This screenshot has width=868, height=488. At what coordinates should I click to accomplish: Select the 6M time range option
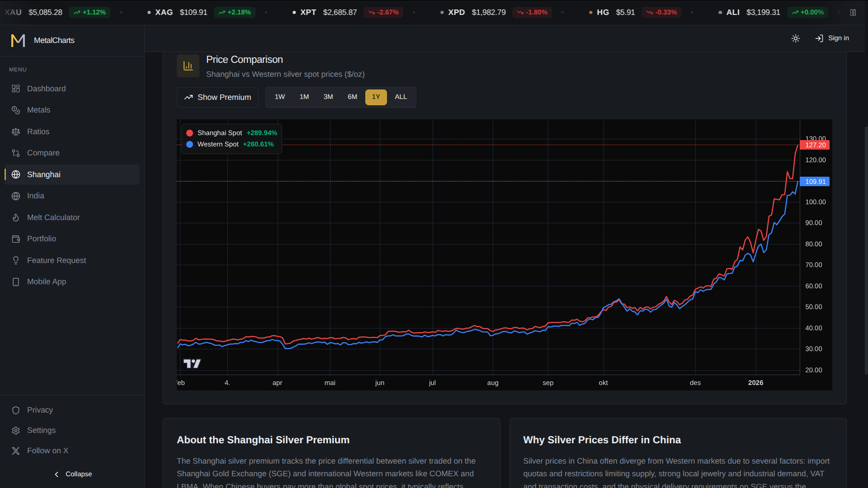352,97
